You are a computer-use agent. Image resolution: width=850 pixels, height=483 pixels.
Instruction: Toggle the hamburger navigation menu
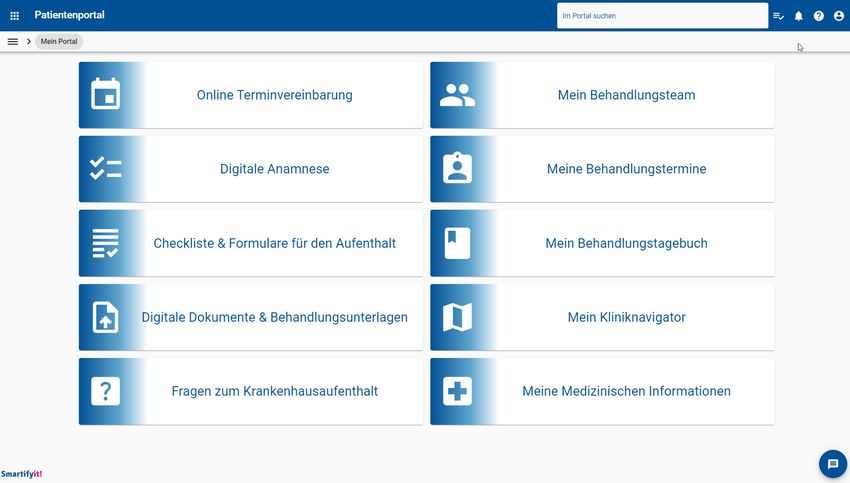tap(13, 42)
